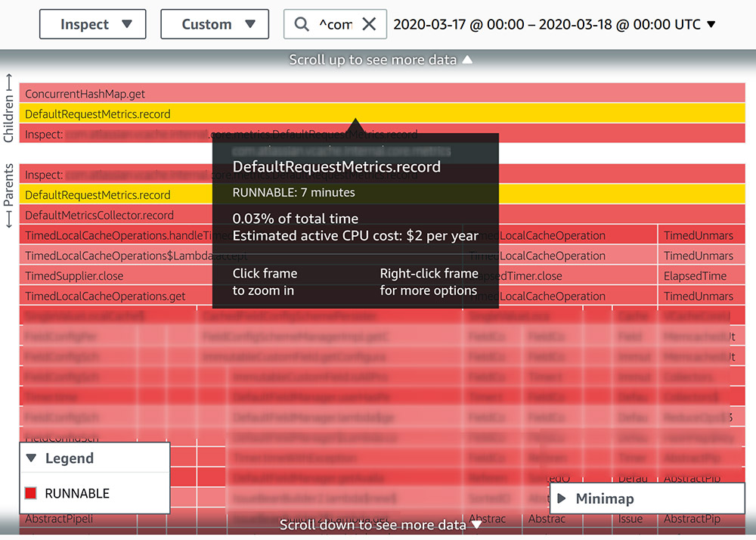Select TimedUnmars frame in the $Lambda row

pyautogui.click(x=702, y=256)
